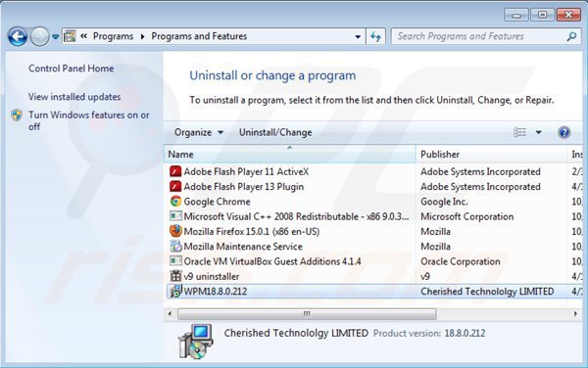The image size is (588, 368).
Task: Click the horizontal scrollbar thumb
Action: coord(307,314)
